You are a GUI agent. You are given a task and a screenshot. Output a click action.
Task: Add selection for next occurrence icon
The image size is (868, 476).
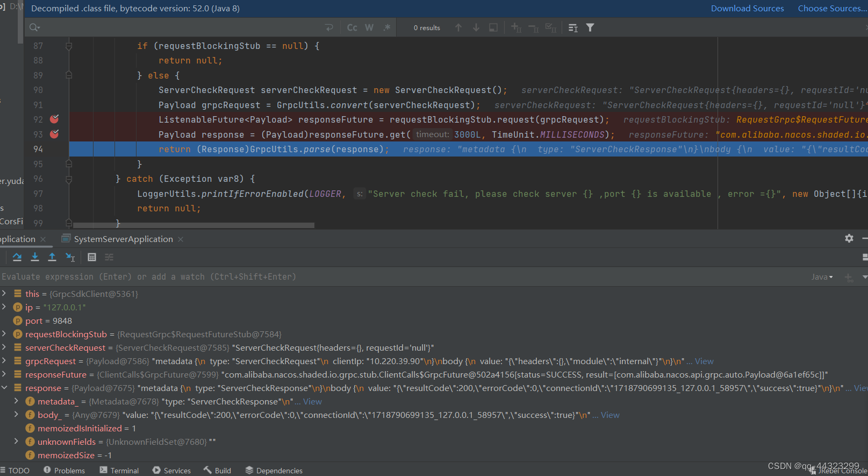pyautogui.click(x=516, y=27)
